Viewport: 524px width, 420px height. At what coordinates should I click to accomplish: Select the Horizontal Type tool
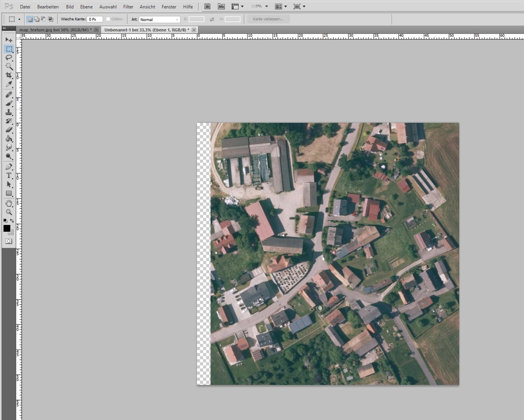click(x=9, y=176)
